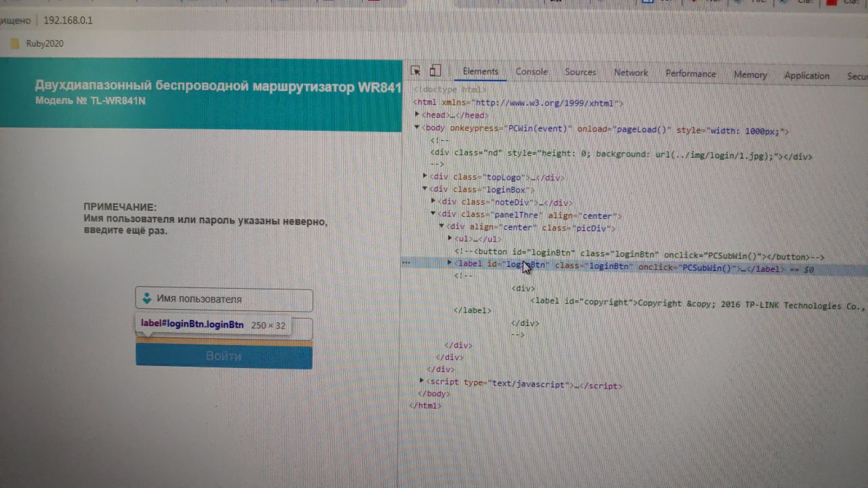
Task: Select the closing body tag line
Action: [433, 394]
